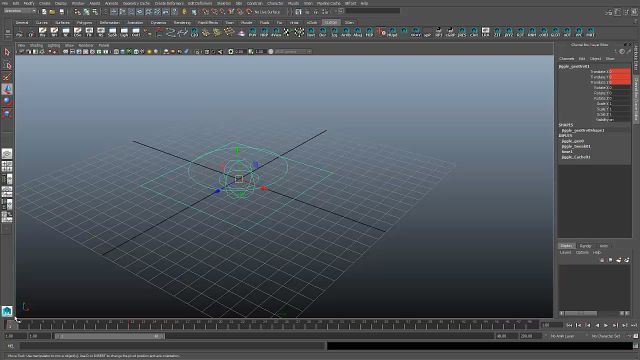Viewport: 640px width, 360px height.
Task: Activate the Rotate sphere tool
Action: [7, 101]
